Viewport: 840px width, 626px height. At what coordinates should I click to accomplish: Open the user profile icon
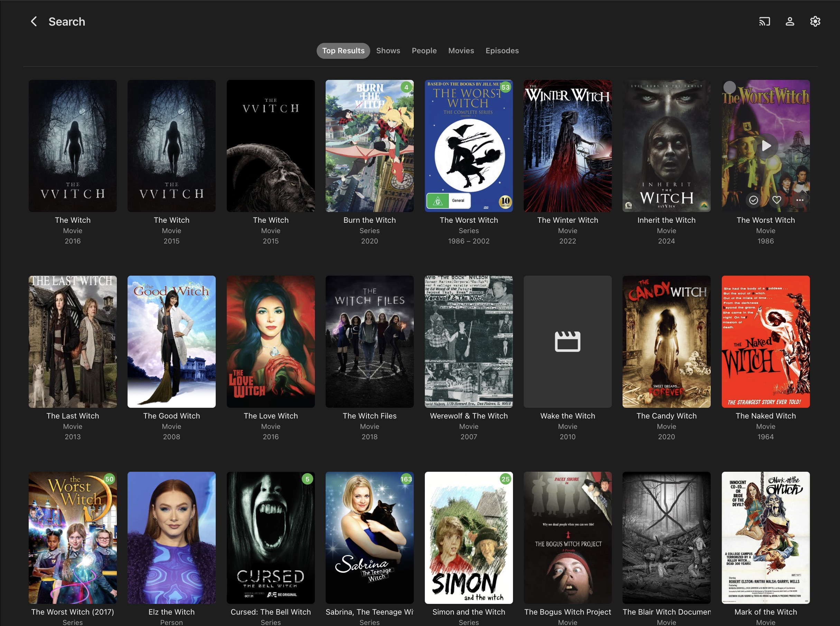(790, 21)
